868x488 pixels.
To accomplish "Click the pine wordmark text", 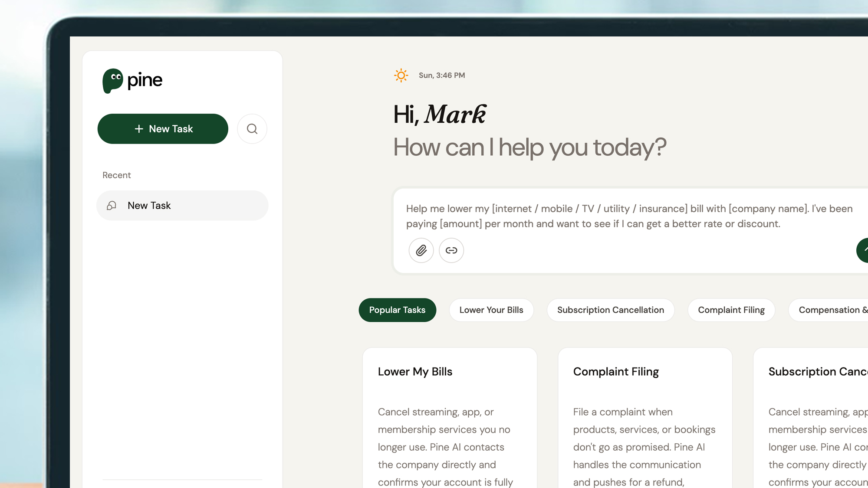I will (145, 81).
